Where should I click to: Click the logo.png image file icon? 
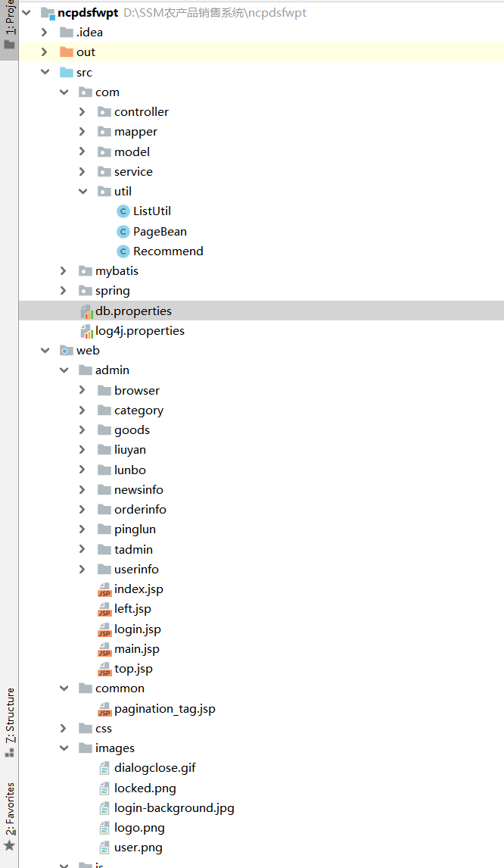coord(104,828)
